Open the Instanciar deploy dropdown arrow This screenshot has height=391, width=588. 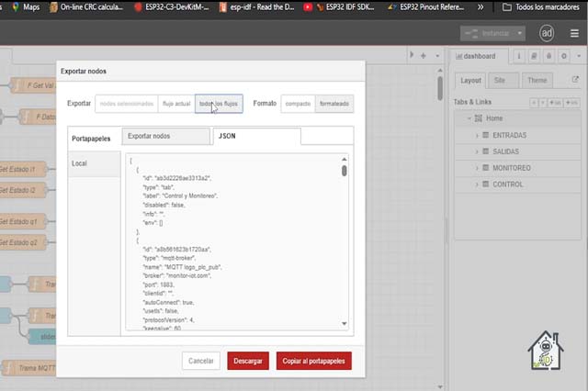coord(521,33)
